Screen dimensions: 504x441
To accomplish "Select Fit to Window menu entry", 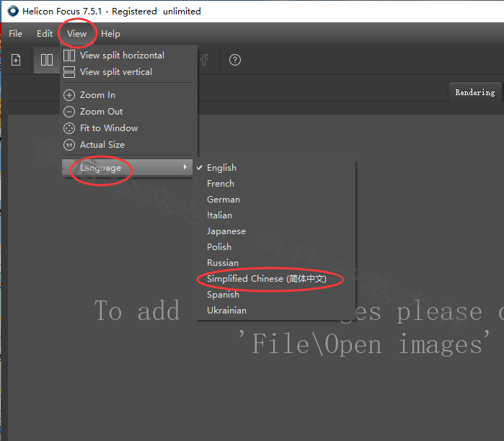I will tap(128, 128).
